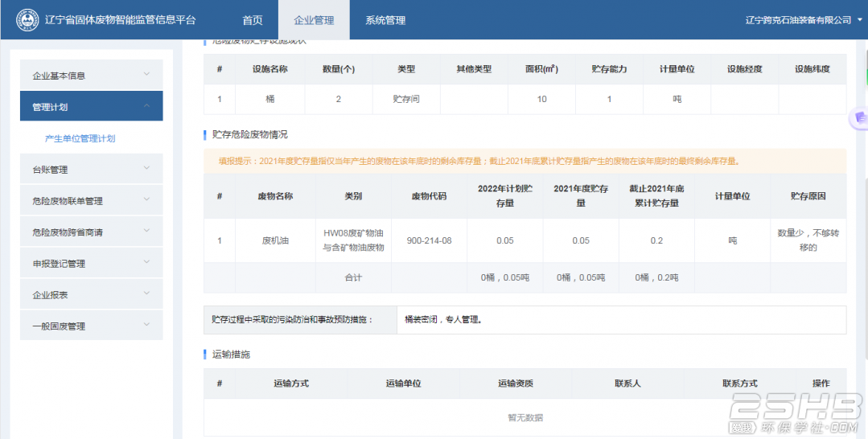
Task: Click the 合计 total row label
Action: [353, 277]
